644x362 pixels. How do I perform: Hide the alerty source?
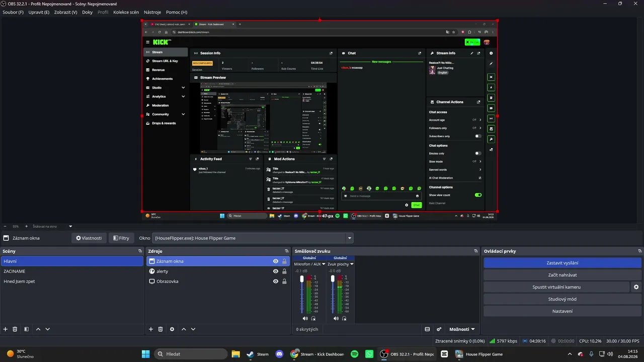pyautogui.click(x=276, y=271)
